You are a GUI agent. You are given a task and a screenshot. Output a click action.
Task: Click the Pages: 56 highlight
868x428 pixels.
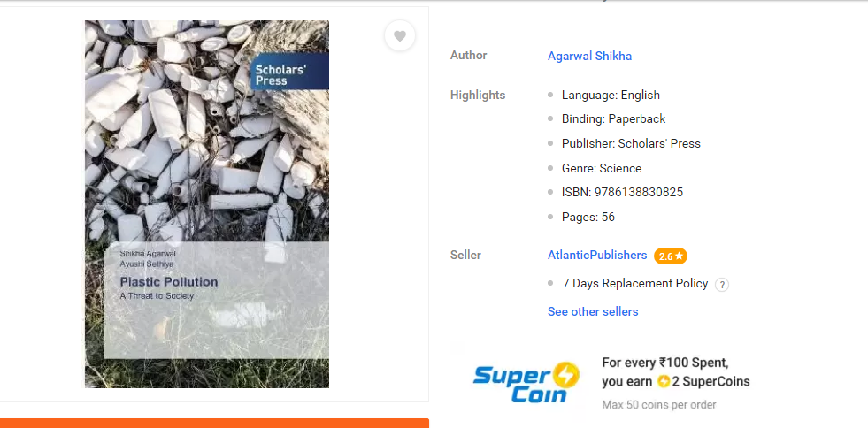click(x=588, y=217)
